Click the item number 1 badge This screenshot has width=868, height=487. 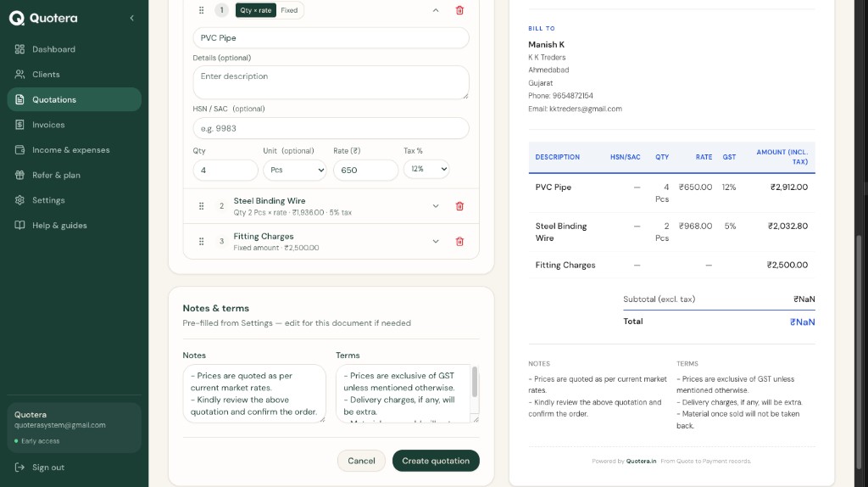[x=221, y=10]
